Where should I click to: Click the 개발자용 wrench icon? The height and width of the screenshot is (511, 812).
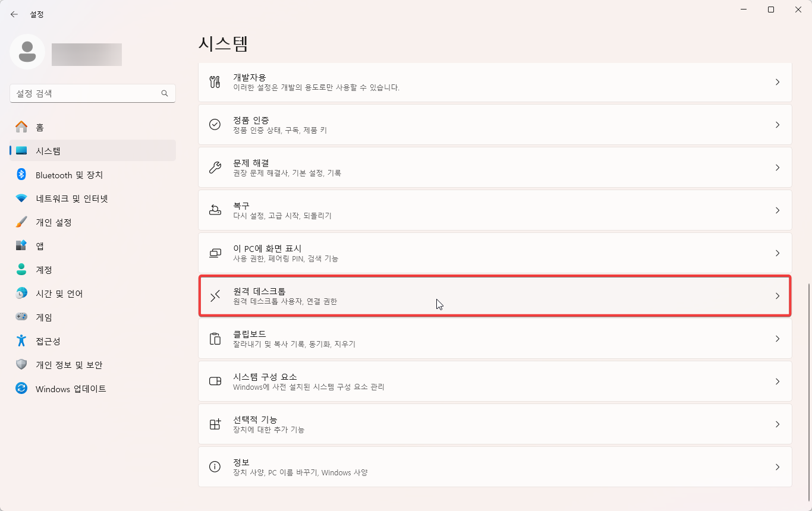(x=215, y=82)
